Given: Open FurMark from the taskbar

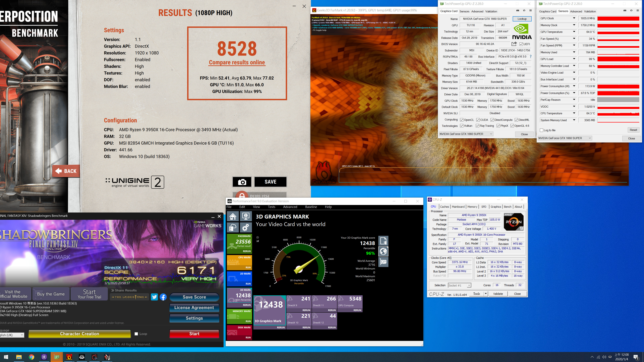Looking at the screenshot, I should [69, 357].
